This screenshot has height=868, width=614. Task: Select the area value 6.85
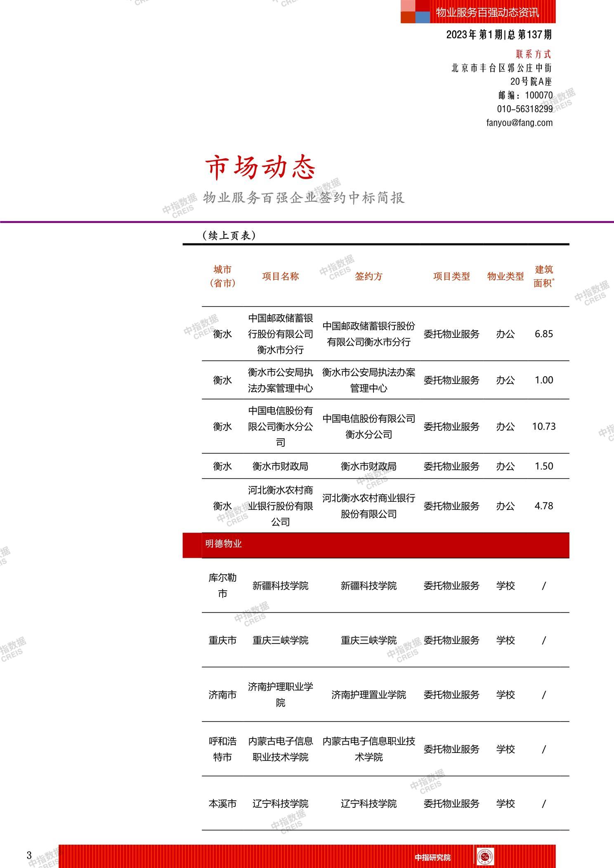coord(544,334)
